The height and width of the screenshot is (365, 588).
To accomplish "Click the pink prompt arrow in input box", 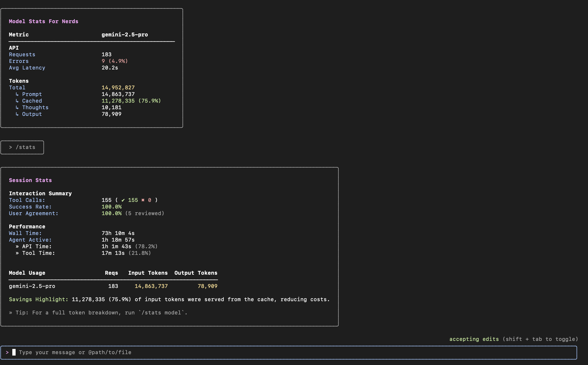I will click(x=7, y=352).
